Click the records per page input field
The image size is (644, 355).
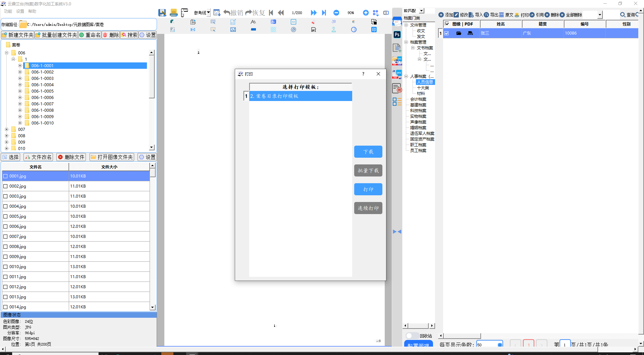click(x=486, y=345)
